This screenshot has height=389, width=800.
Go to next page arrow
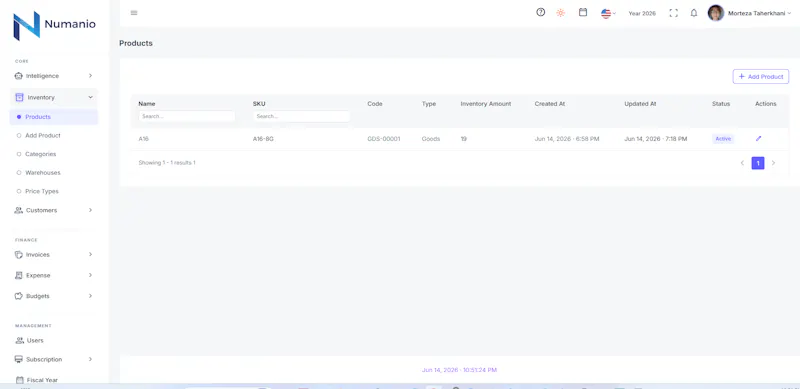point(773,163)
